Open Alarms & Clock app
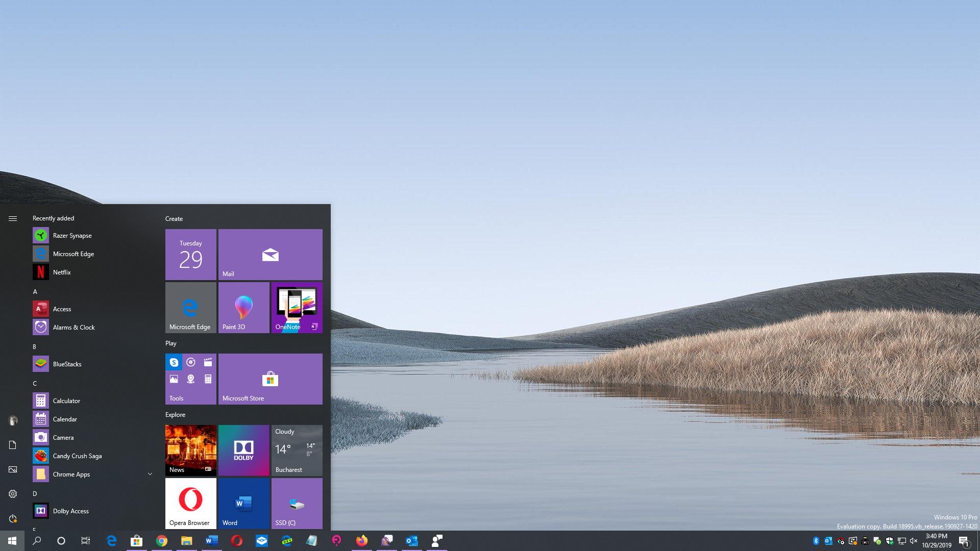Image resolution: width=980 pixels, height=551 pixels. coord(92,328)
